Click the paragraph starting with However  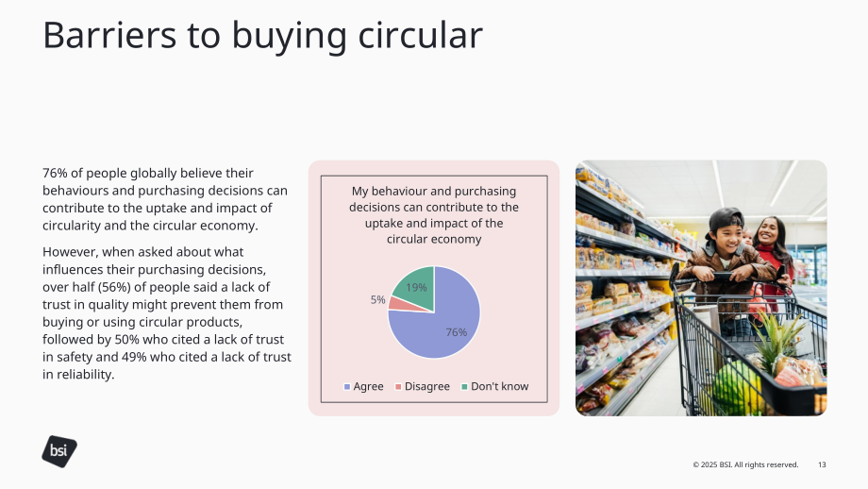(167, 312)
